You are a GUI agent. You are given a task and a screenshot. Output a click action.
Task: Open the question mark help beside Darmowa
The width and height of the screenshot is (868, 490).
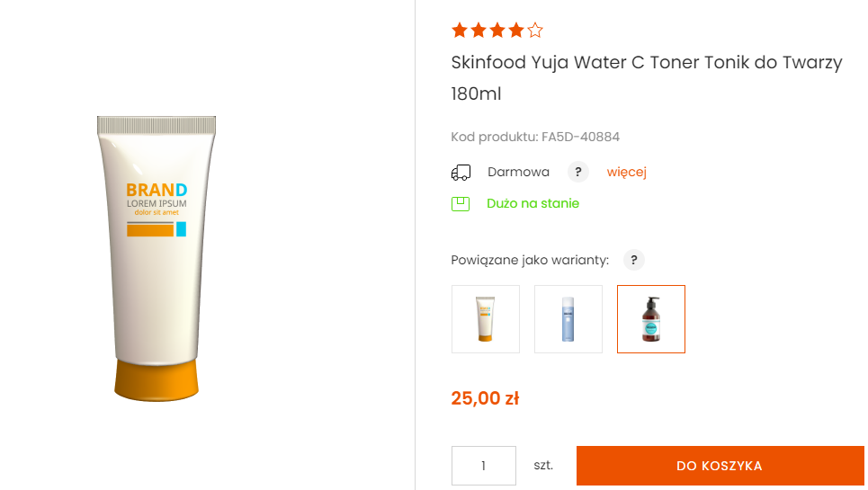[x=578, y=172]
